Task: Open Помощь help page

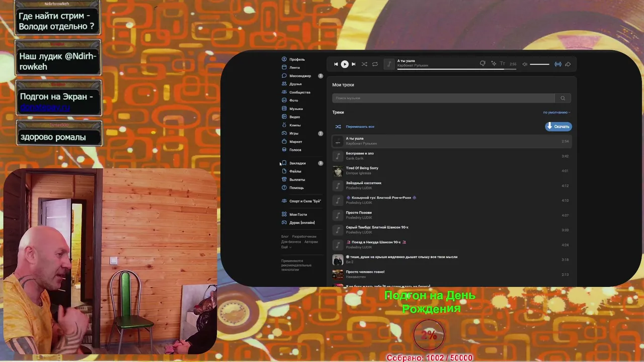Action: point(296,188)
